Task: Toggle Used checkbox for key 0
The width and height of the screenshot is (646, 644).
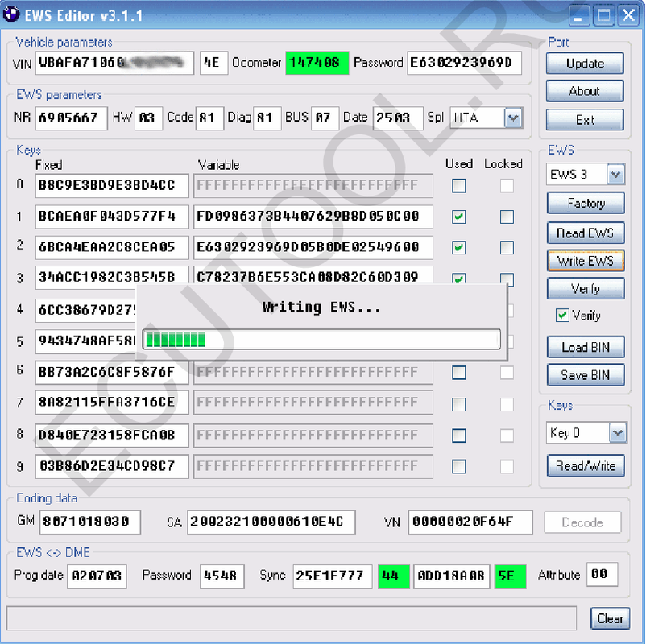Action: (x=458, y=186)
